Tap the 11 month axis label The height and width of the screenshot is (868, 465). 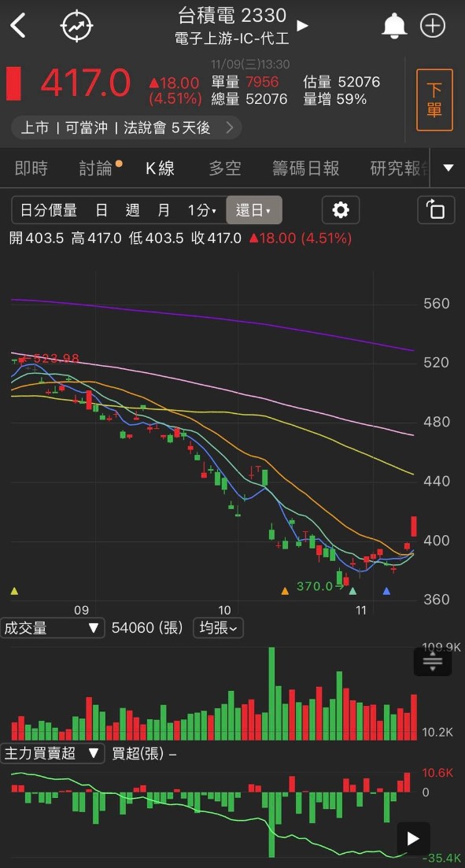coord(361,611)
